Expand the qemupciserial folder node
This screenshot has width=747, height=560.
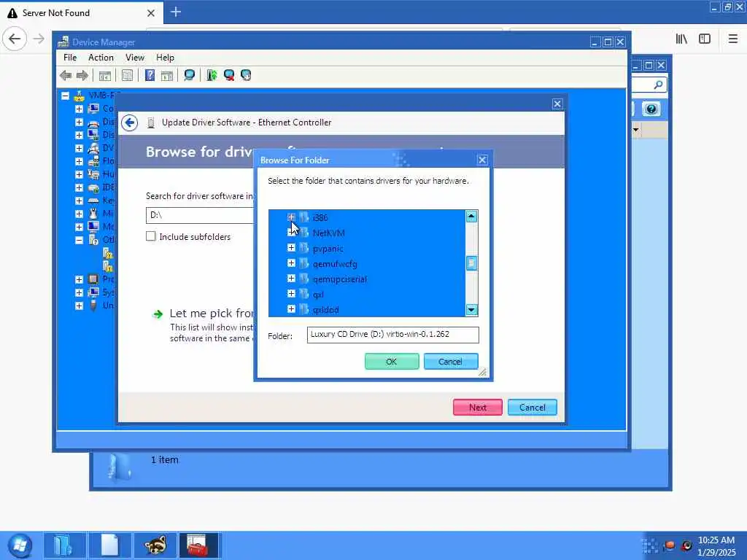pos(291,278)
